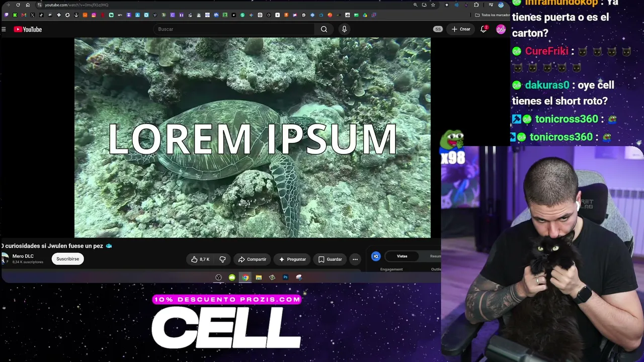This screenshot has width=644, height=362.
Task: Open the pink account avatar menu
Action: (501, 29)
